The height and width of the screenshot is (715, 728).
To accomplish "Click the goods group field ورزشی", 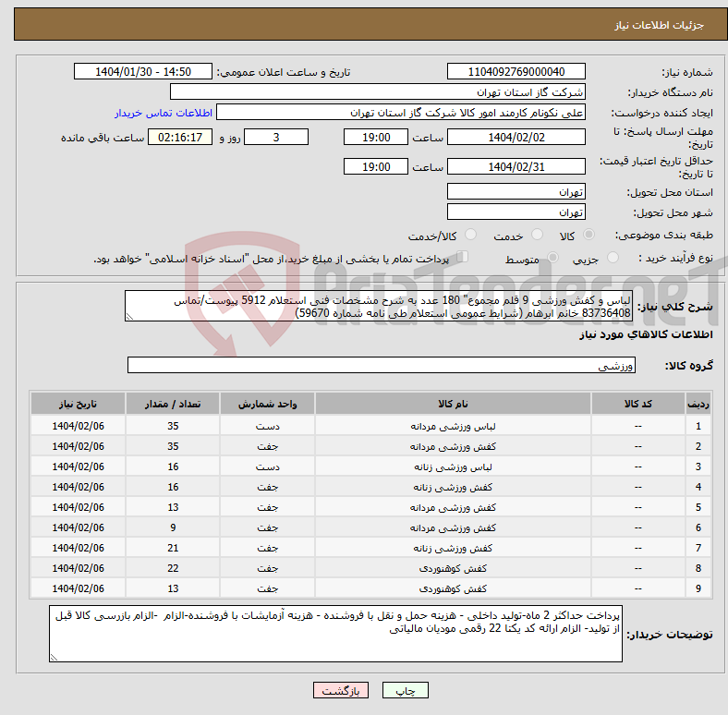I will pyautogui.click(x=382, y=365).
